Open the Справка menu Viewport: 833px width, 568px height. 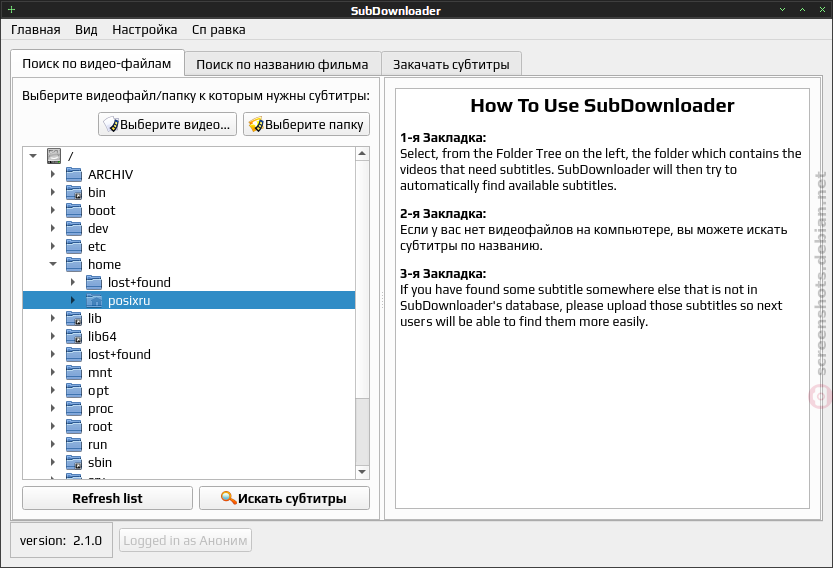pos(218,30)
